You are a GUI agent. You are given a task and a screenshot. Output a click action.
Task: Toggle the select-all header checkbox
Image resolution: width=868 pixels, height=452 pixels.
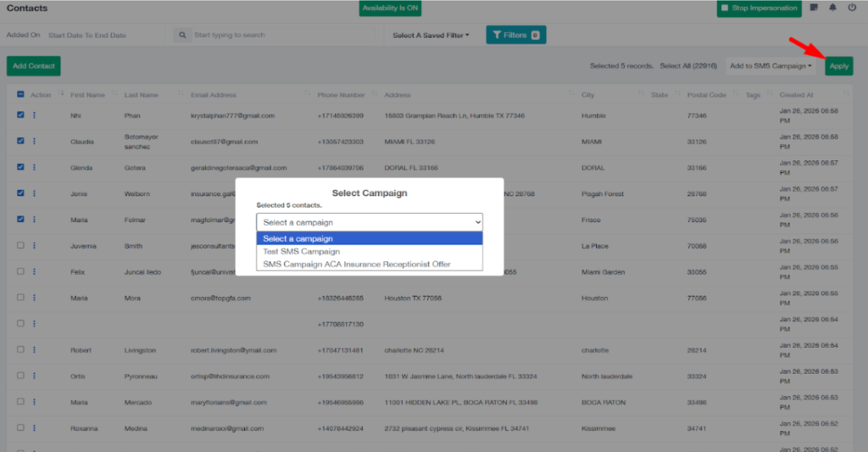point(20,95)
